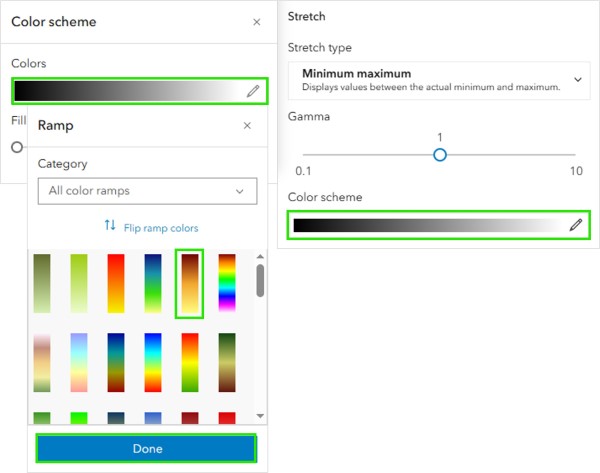Choose the rainbow spectrum color ramp
This screenshot has width=600, height=473.
227,284
